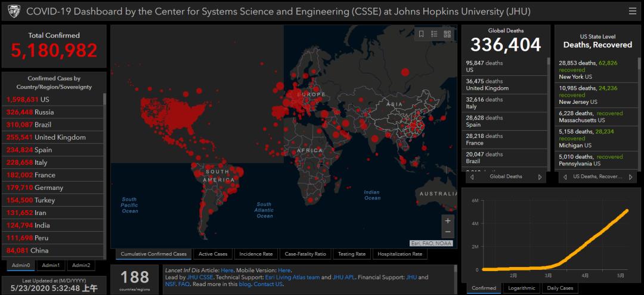The height and width of the screenshot is (295, 644).
Task: Zoom out on the map with minus button
Action: click(448, 232)
